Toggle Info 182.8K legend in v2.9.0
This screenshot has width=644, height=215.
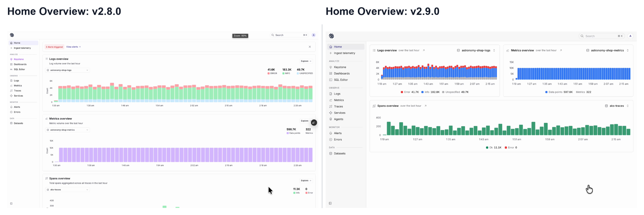click(430, 92)
